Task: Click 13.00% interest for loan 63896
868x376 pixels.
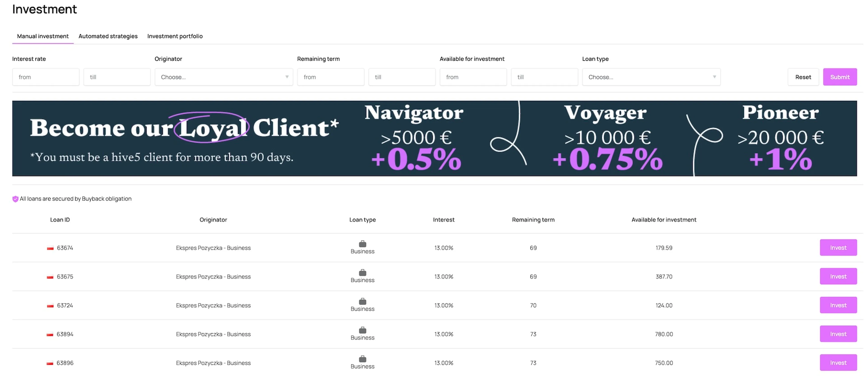Action: 443,363
